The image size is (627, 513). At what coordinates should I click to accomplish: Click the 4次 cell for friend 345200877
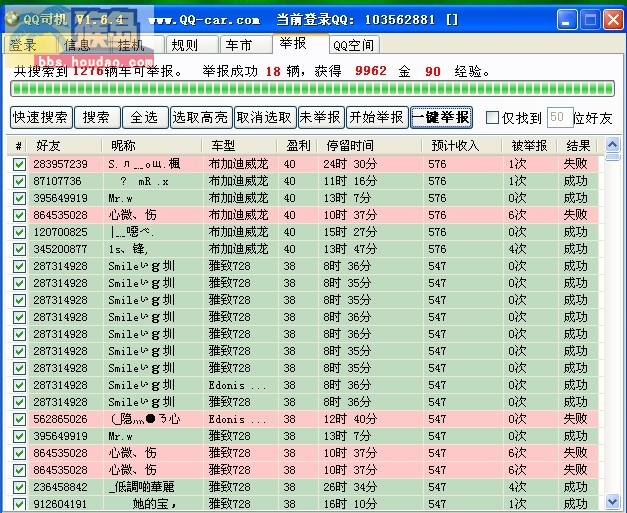(x=517, y=249)
